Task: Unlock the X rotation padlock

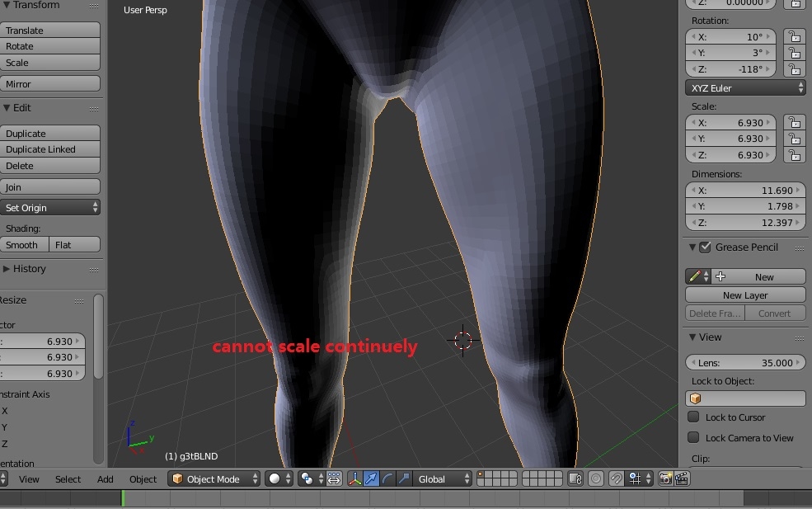Action: click(793, 37)
